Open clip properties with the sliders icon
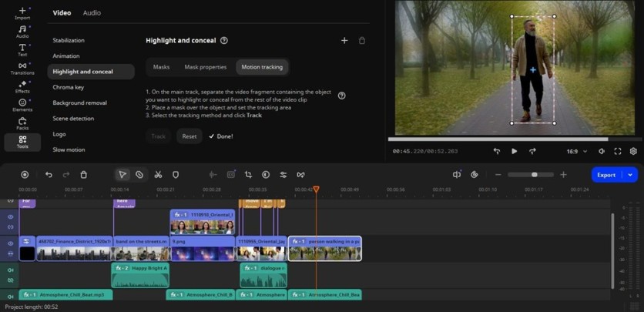 [283, 175]
